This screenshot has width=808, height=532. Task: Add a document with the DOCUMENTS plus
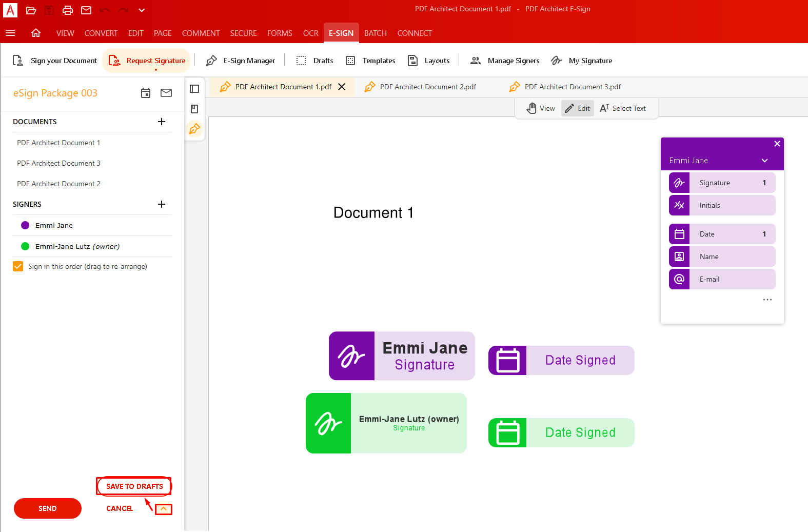tap(162, 122)
